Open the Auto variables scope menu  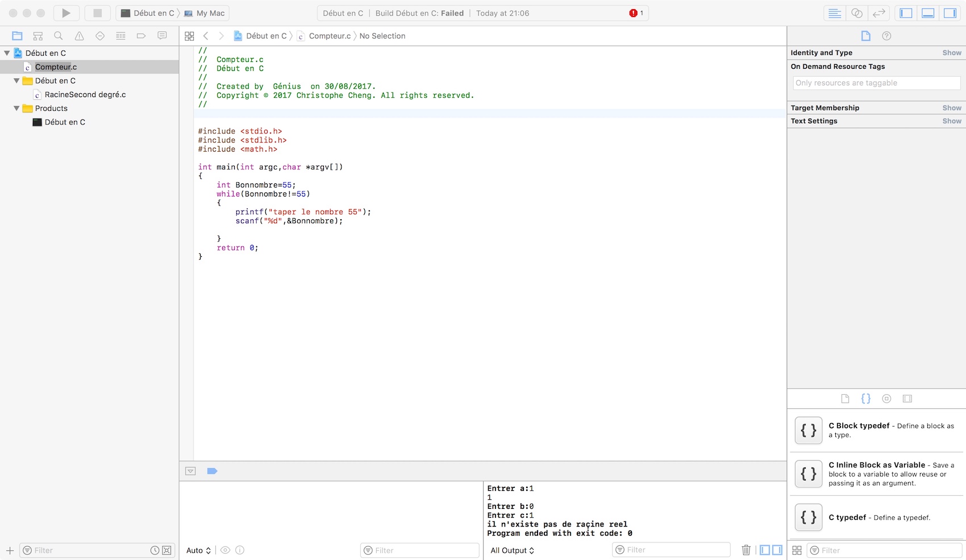pyautogui.click(x=199, y=550)
